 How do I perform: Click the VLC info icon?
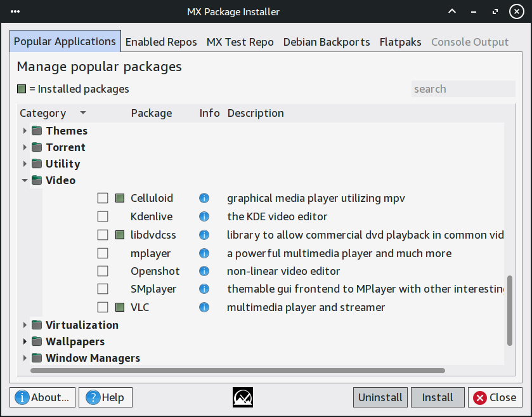pyautogui.click(x=204, y=307)
